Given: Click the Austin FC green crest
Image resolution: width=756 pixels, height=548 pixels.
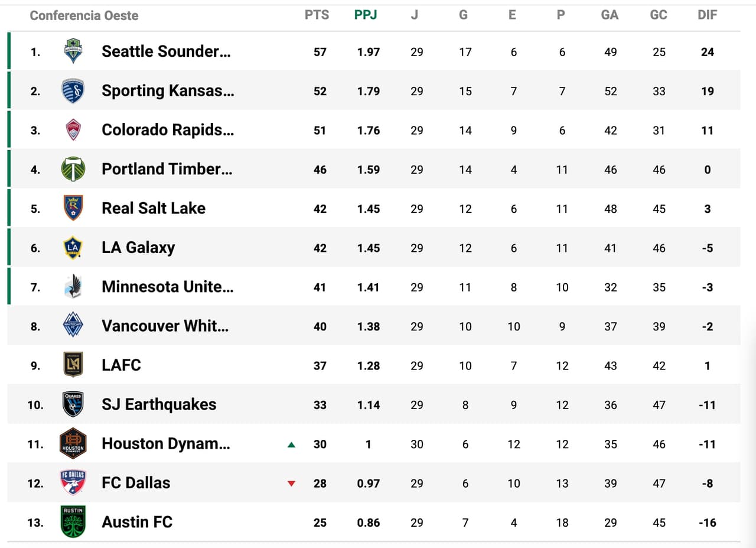Looking at the screenshot, I should coord(73,522).
